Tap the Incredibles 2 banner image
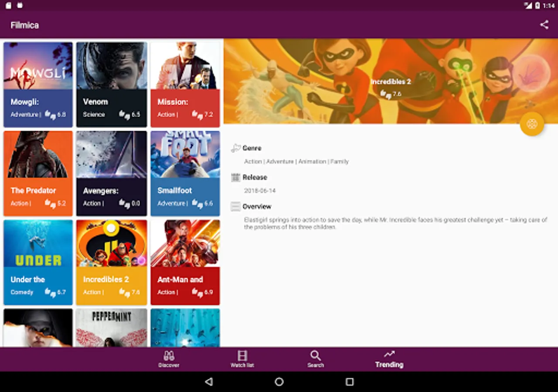558x392 pixels. (391, 81)
